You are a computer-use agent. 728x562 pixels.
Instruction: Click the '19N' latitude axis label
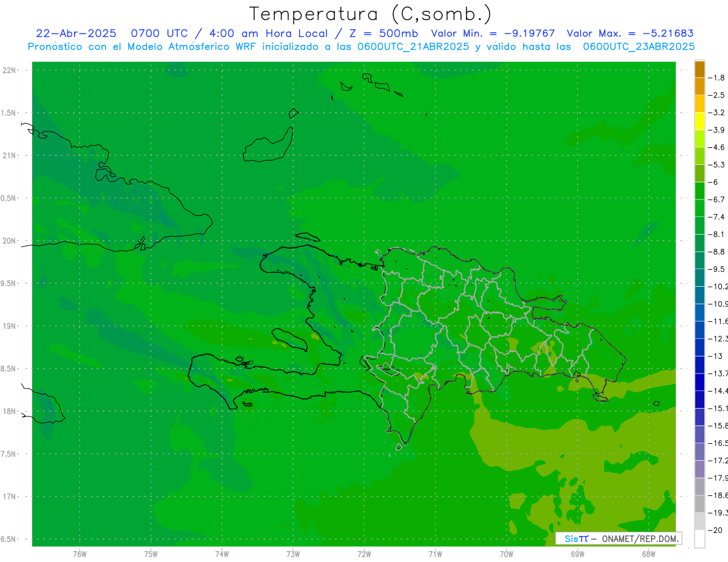[10, 326]
